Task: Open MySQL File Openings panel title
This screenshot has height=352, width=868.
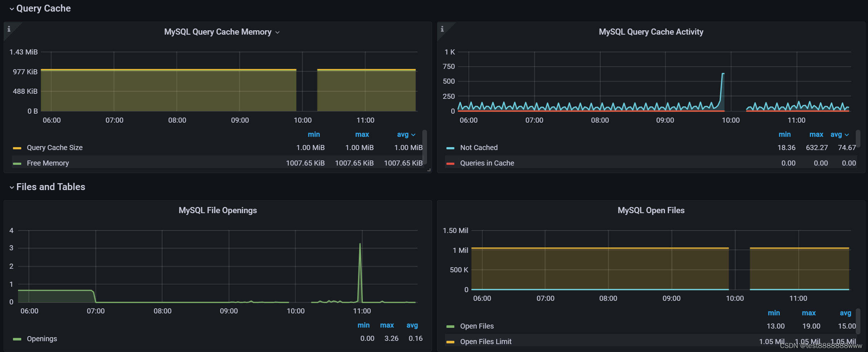Action: pos(218,210)
